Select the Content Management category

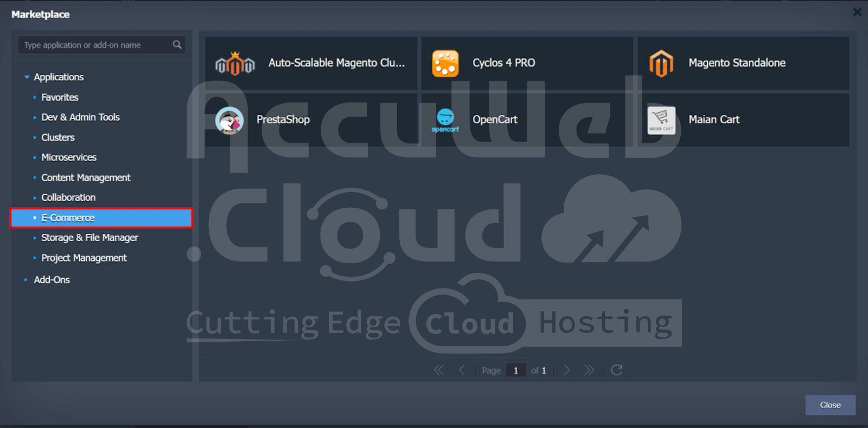tap(86, 178)
